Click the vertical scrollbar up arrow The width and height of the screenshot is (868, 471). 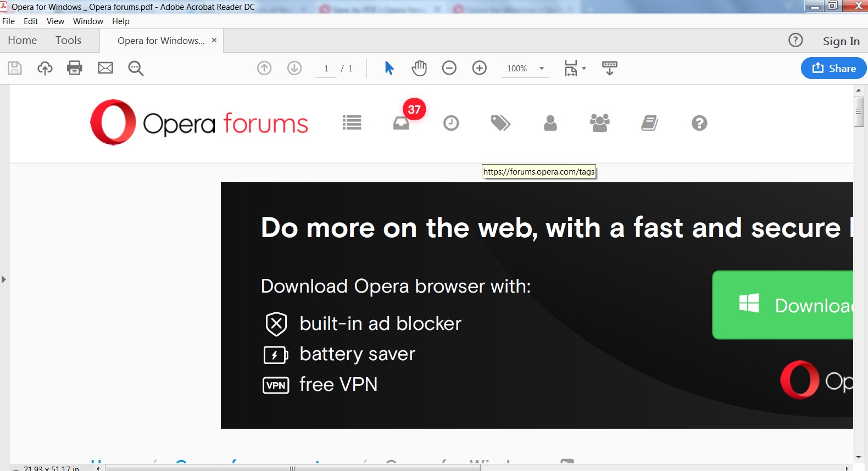[859, 90]
